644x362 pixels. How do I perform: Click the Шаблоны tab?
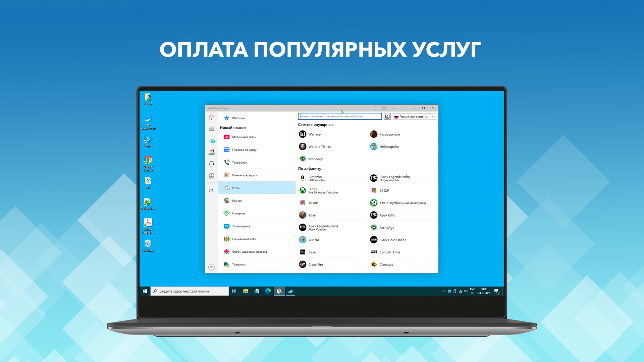239,118
